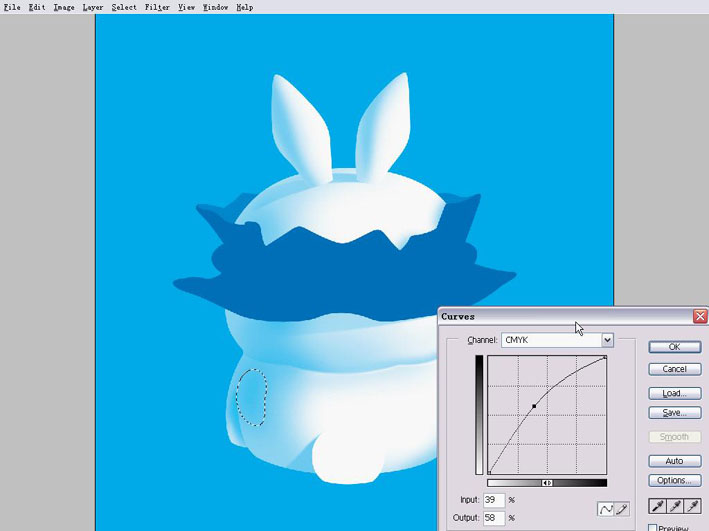Toggle the Preview checkbox
Screen dimensions: 709x531
tap(652, 528)
